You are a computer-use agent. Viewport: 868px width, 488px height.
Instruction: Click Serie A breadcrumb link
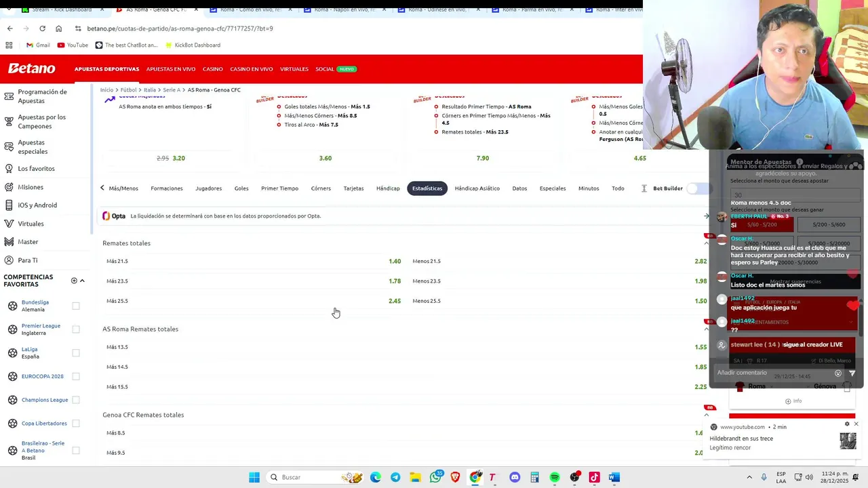tap(172, 90)
